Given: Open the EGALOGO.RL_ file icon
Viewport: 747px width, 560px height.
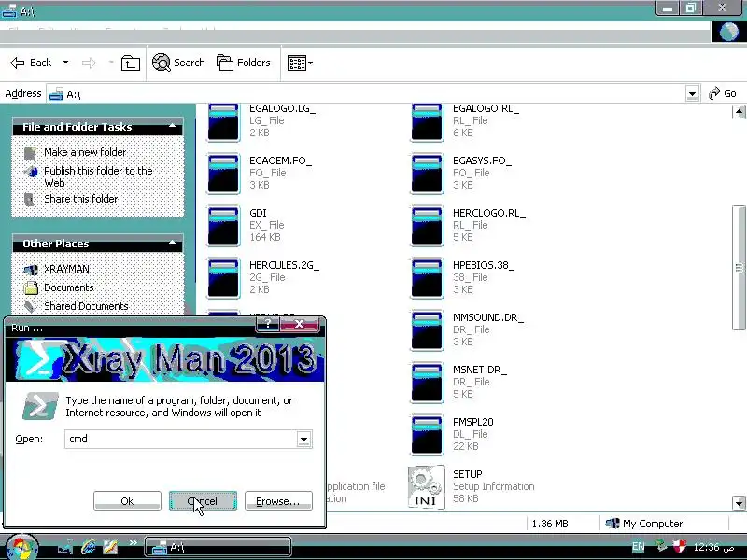Looking at the screenshot, I should click(427, 122).
